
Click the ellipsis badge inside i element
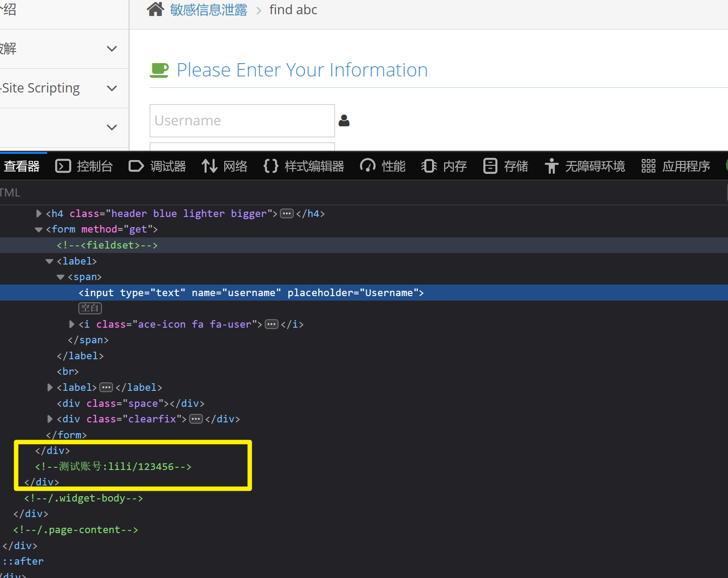click(271, 325)
